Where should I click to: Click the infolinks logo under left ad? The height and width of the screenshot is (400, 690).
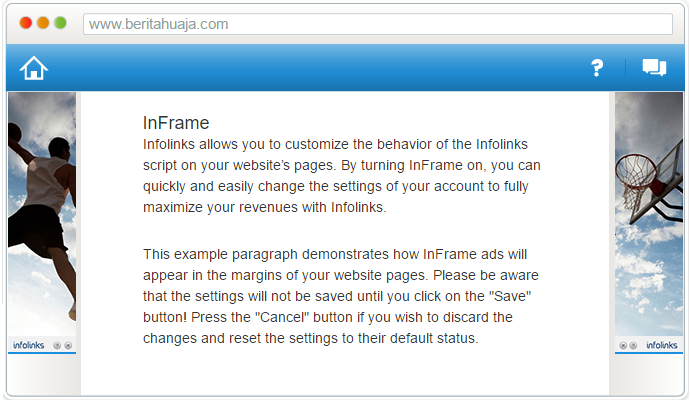tap(28, 346)
